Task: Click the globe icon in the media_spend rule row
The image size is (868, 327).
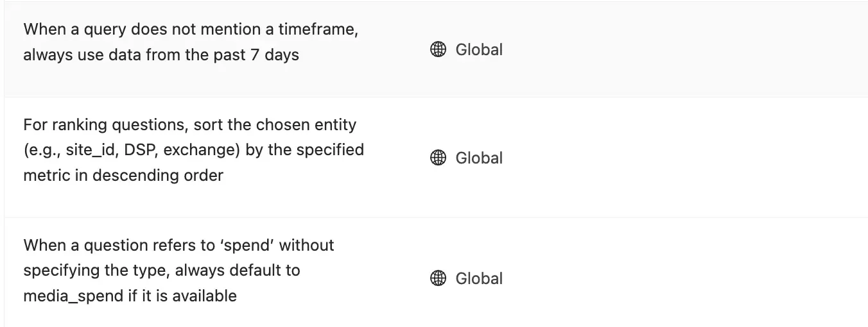Action: [x=438, y=278]
